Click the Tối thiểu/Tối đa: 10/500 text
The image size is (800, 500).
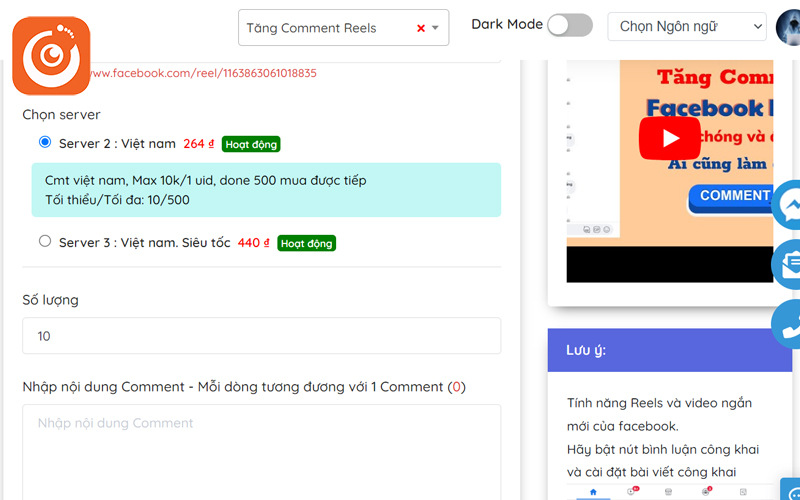pyautogui.click(x=117, y=200)
